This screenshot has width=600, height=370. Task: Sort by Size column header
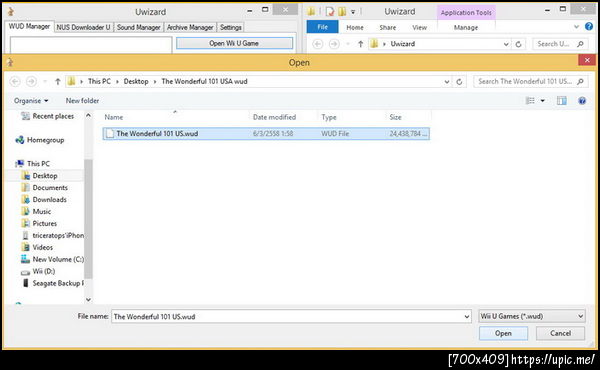[396, 117]
